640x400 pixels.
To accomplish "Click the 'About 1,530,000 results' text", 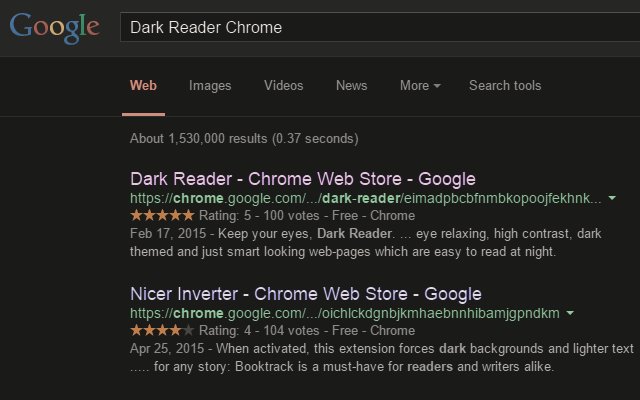I will 244,139.
